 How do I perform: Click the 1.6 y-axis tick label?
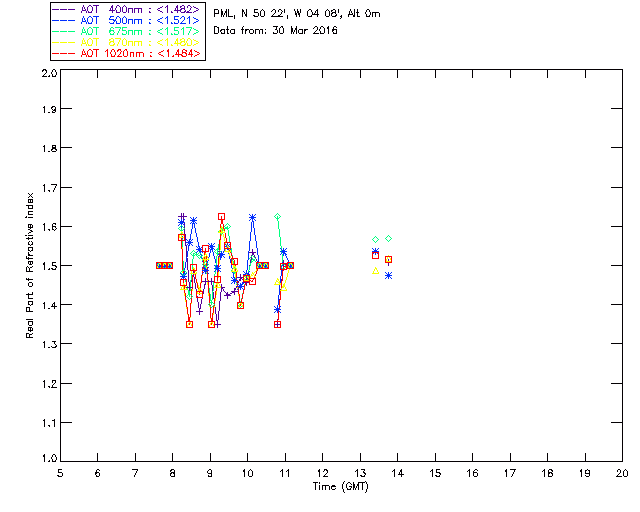pos(49,227)
